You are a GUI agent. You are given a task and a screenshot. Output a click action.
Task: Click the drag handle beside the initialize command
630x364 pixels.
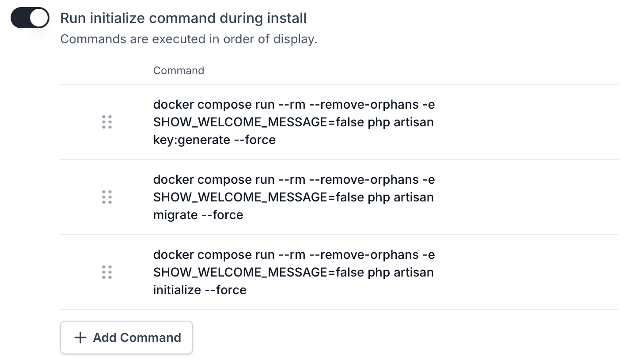[x=106, y=272]
